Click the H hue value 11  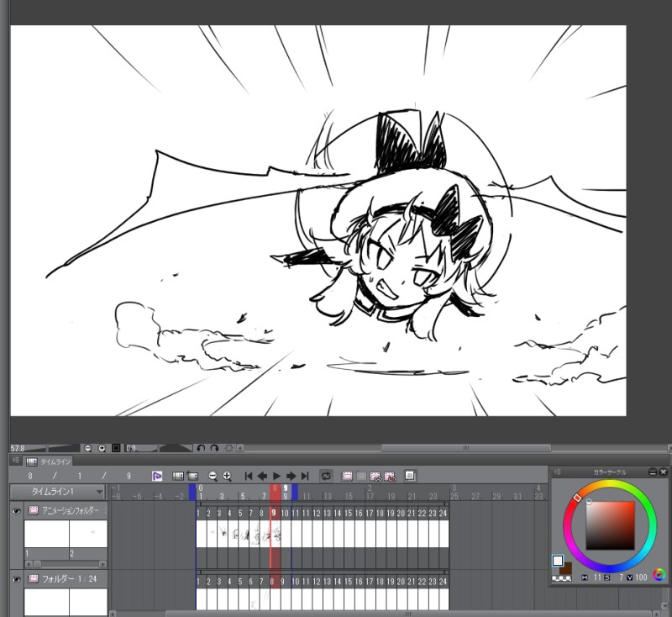click(597, 578)
